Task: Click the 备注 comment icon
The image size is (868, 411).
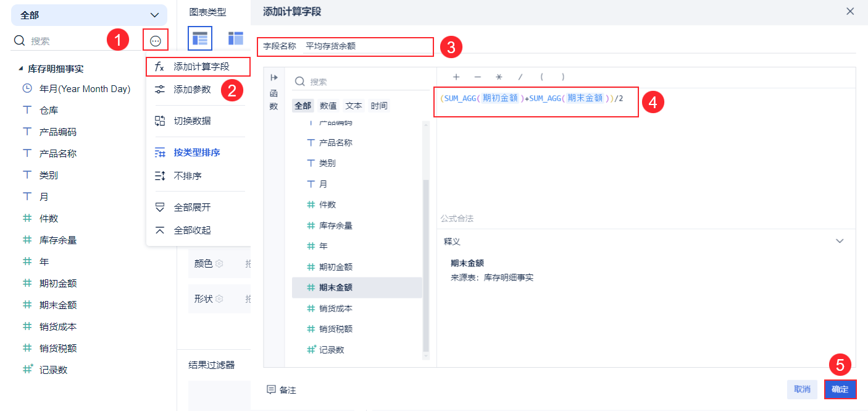Action: point(271,390)
